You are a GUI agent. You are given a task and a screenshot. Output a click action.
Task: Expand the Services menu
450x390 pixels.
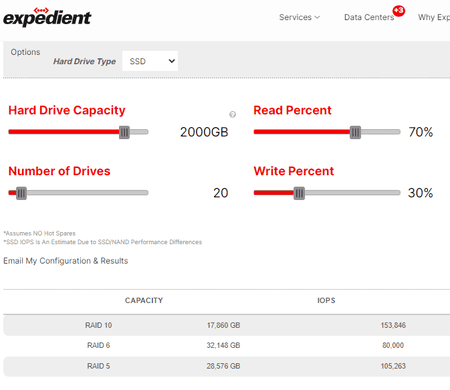(299, 17)
